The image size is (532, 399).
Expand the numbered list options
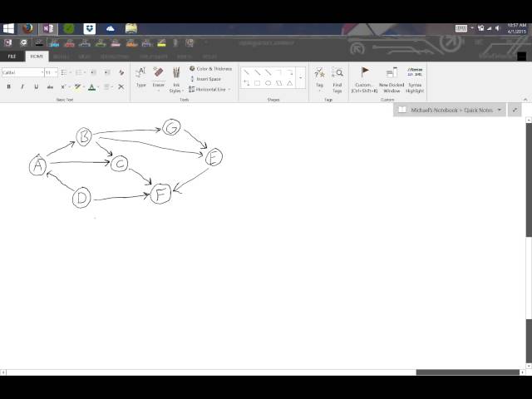point(85,72)
